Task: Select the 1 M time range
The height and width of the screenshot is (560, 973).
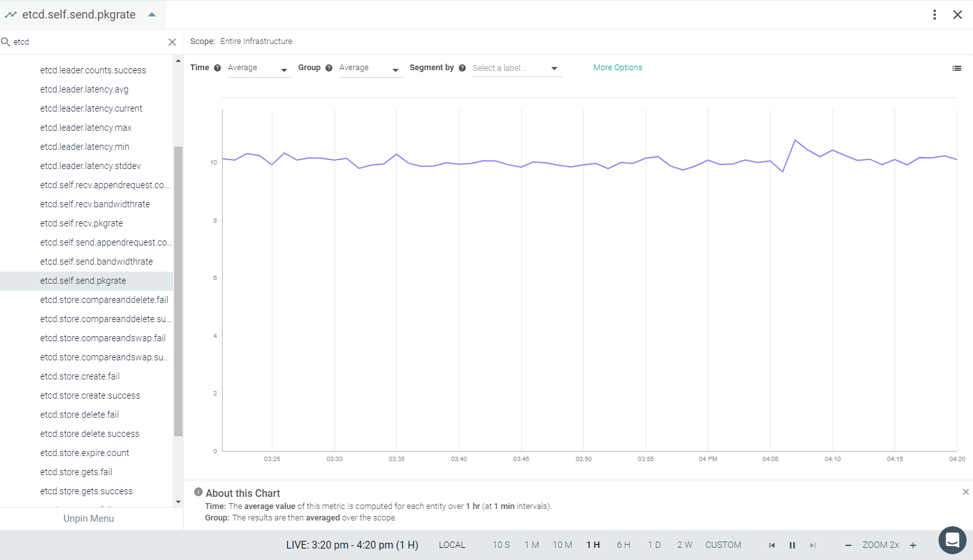Action: pyautogui.click(x=532, y=545)
